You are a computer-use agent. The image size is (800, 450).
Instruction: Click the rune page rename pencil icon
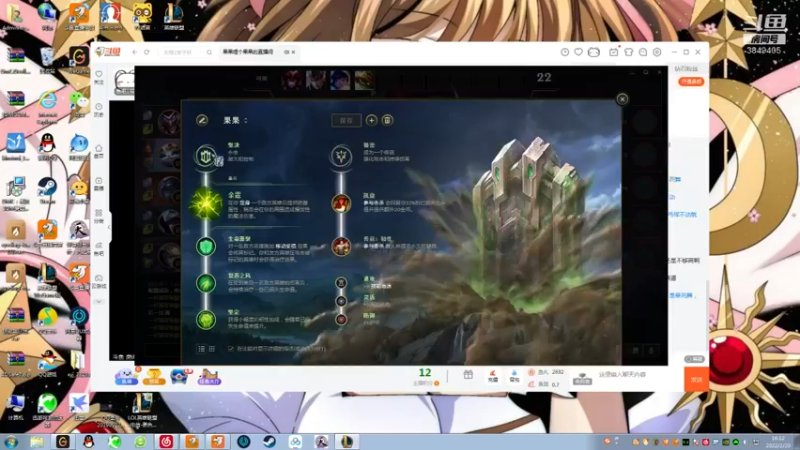tap(202, 120)
